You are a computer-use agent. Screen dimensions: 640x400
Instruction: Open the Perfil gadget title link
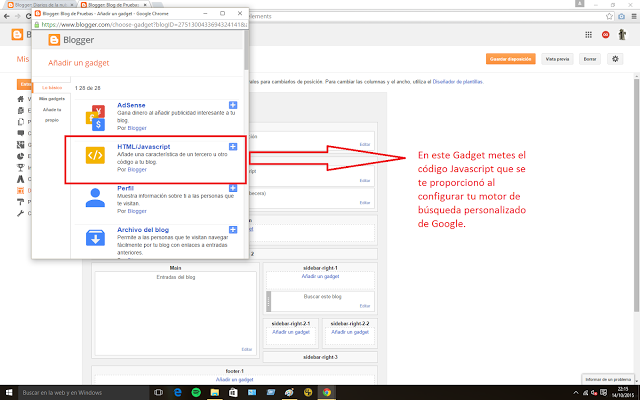pyautogui.click(x=125, y=188)
